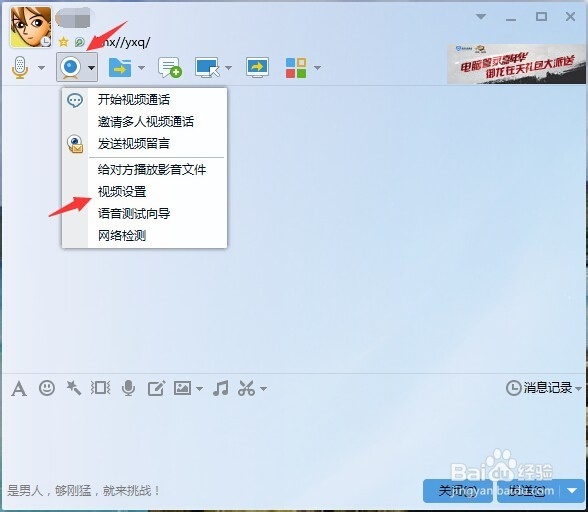
Task: Click the screen share monitor icon
Action: tap(257, 68)
